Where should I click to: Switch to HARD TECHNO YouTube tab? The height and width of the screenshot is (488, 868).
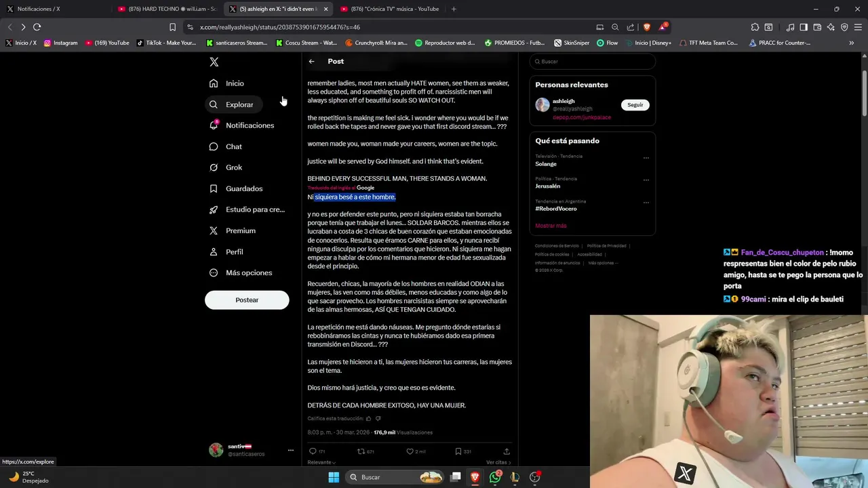167,9
